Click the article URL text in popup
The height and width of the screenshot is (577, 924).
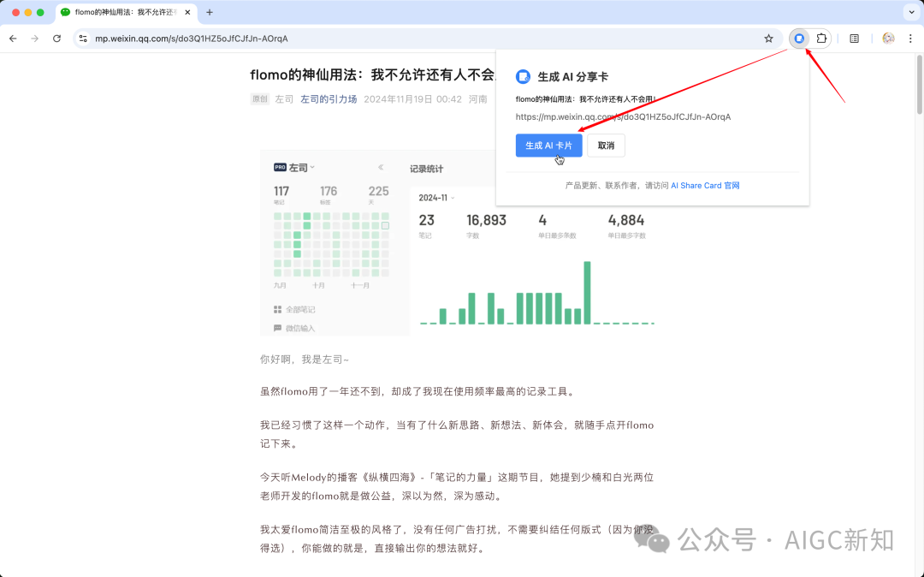[x=623, y=116]
